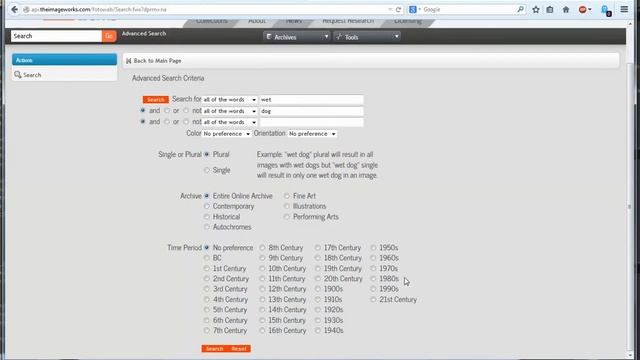The height and width of the screenshot is (360, 640).
Task: Pick the 21st Century time period
Action: point(373,300)
